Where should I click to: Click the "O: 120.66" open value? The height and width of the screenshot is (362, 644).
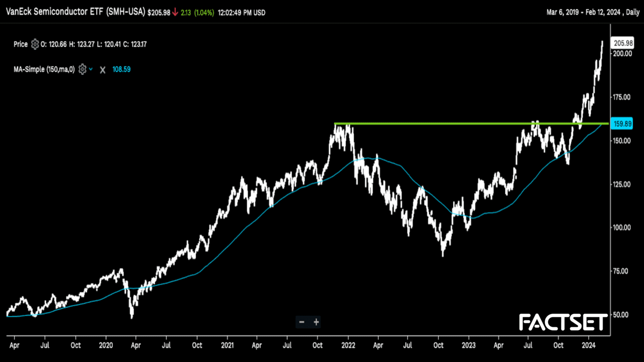[54, 44]
